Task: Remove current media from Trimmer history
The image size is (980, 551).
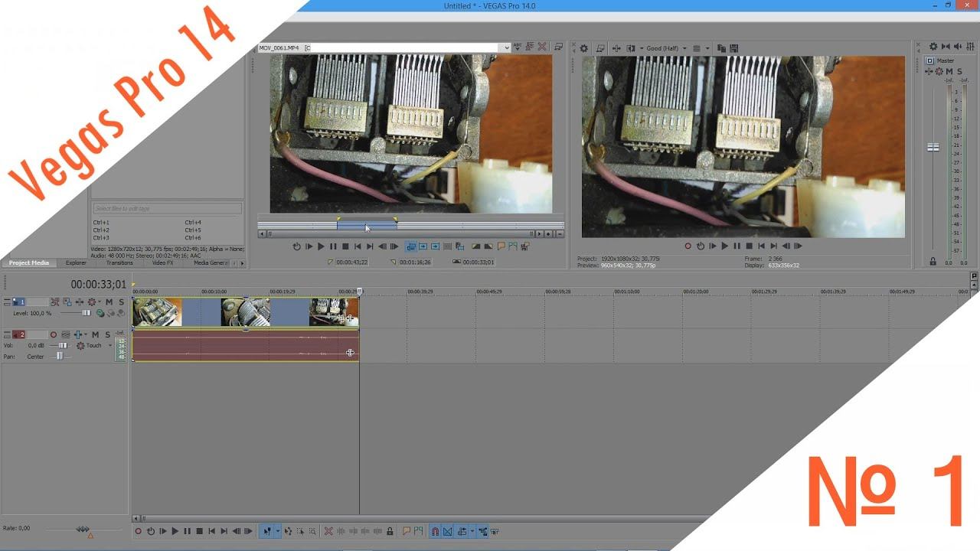Action: (542, 47)
